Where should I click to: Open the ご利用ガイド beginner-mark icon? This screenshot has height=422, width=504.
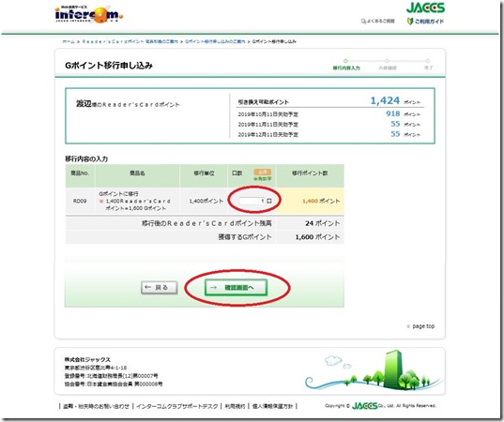[410, 22]
